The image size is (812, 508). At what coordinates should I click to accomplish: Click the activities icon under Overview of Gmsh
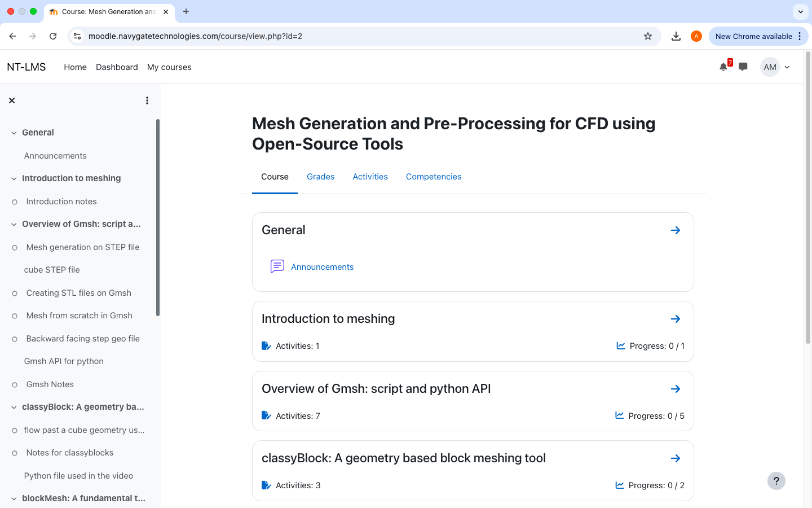(266, 415)
